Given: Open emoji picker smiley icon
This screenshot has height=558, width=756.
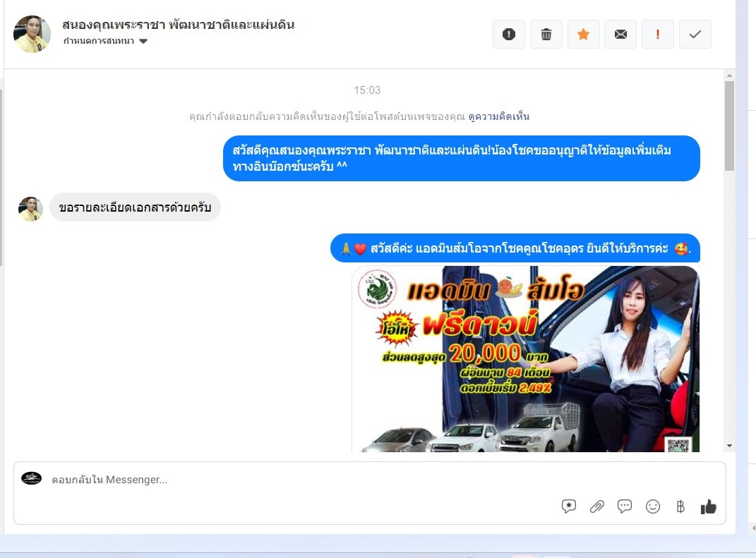Looking at the screenshot, I should 653,507.
